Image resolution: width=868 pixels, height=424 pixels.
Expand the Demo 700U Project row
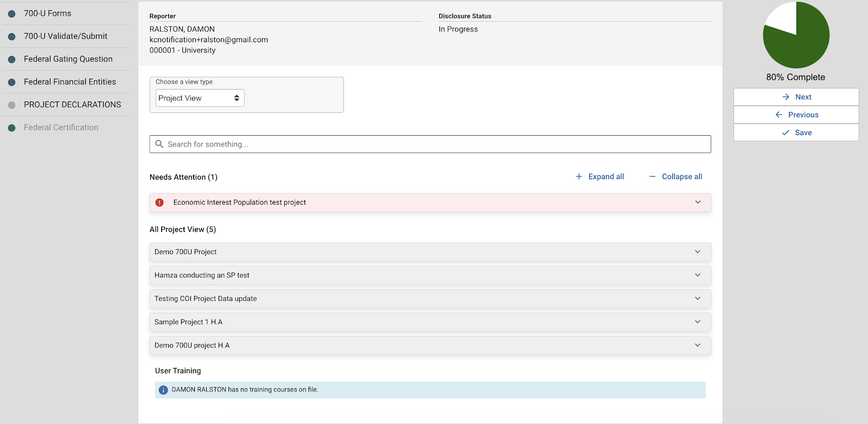(698, 252)
